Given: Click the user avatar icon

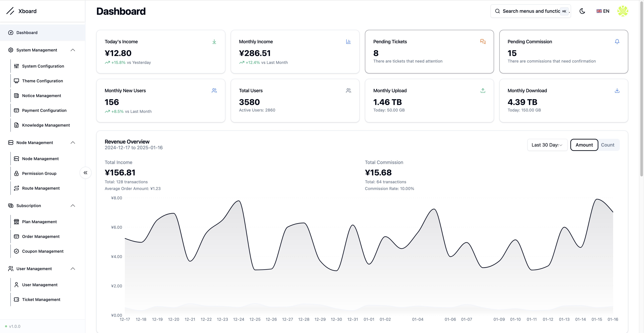Looking at the screenshot, I should click(x=623, y=11).
